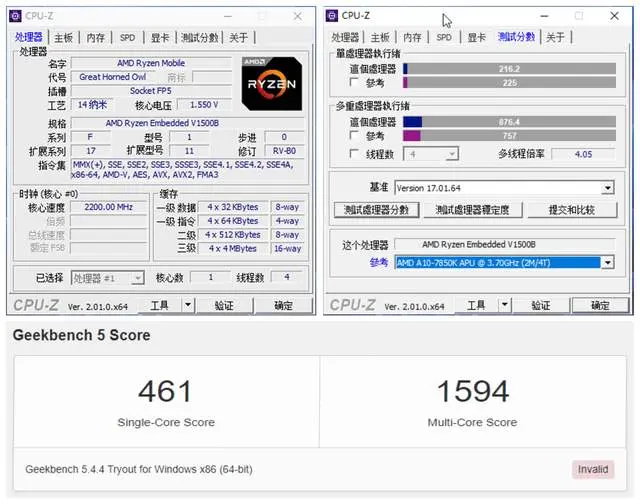The height and width of the screenshot is (504, 640).
Task: Enable the 线程数 checkbox
Action: point(354,154)
